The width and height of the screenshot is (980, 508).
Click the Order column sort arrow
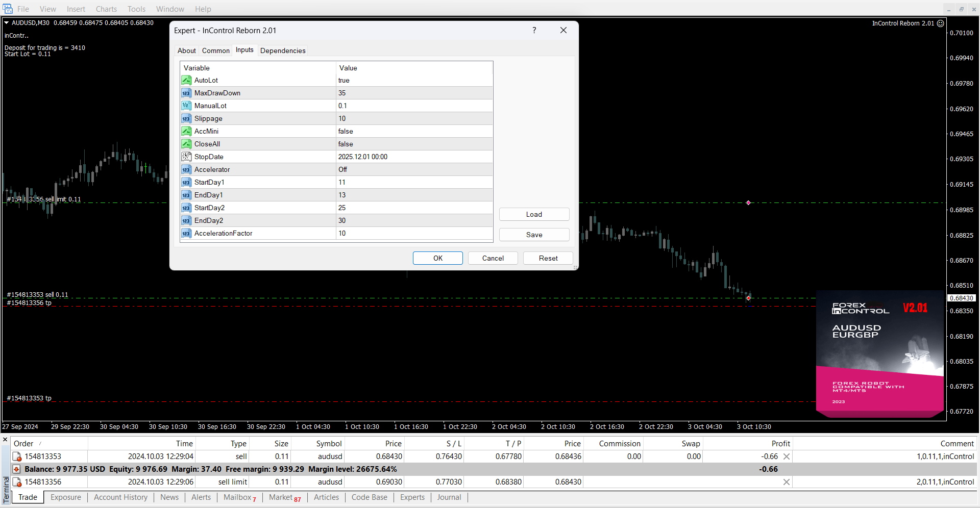[x=40, y=444]
